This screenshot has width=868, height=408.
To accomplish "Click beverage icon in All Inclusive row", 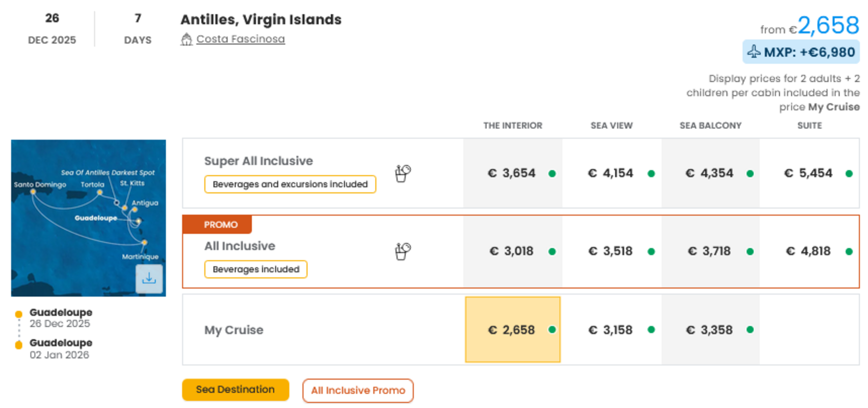I will coord(403,251).
